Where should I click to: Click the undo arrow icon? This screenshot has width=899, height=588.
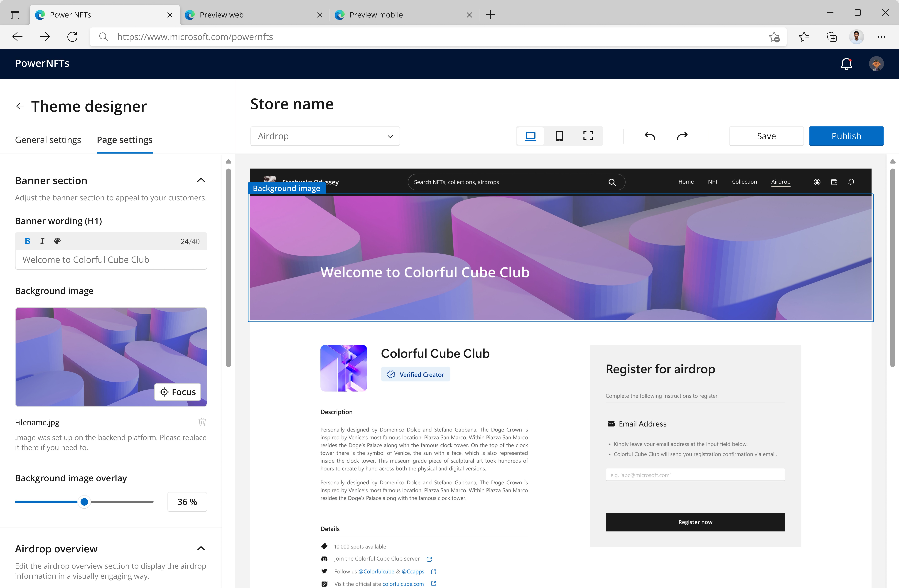coord(650,136)
